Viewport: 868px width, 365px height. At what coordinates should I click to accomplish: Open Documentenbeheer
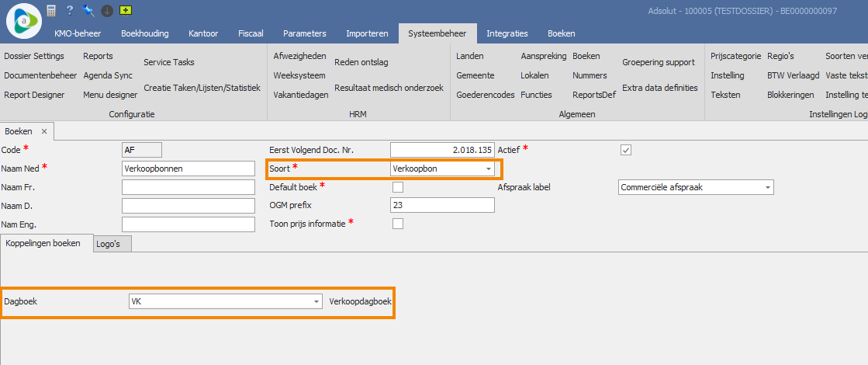pyautogui.click(x=40, y=75)
